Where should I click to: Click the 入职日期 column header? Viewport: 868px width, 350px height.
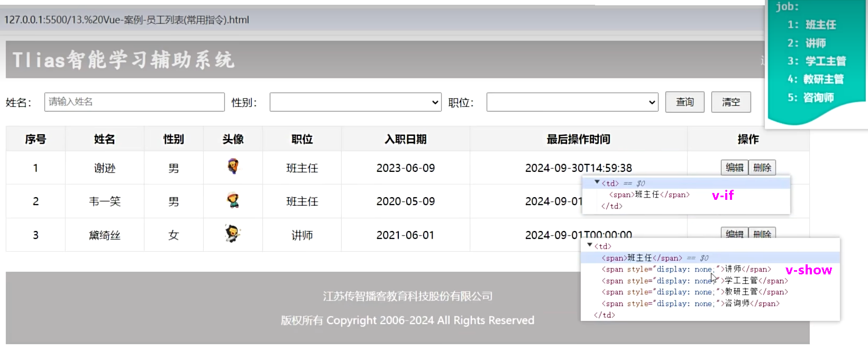[405, 139]
